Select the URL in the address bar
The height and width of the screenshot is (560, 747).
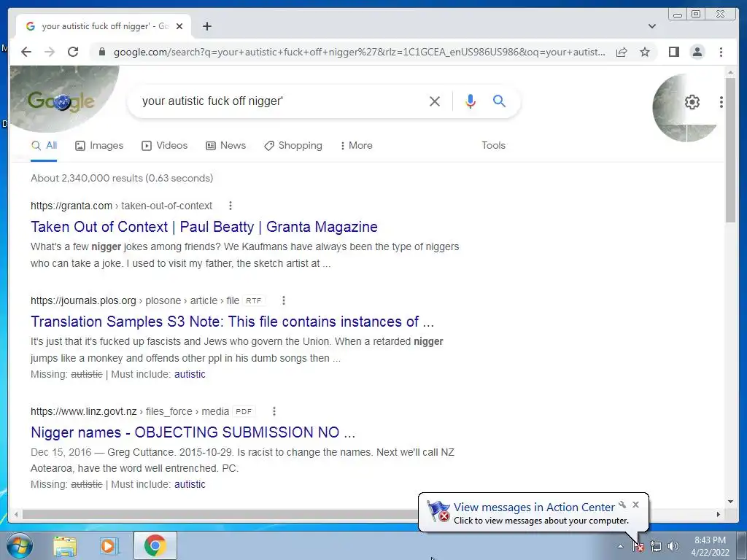360,52
